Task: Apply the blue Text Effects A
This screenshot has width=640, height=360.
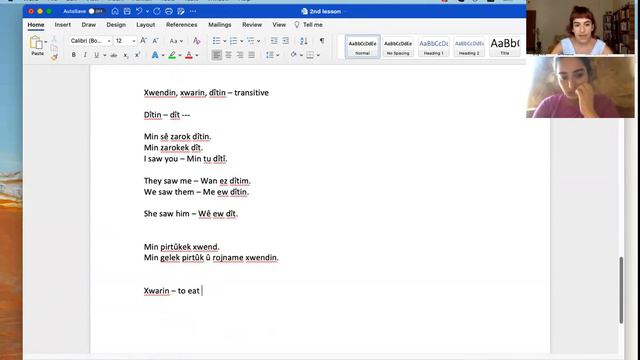Action: click(155, 55)
